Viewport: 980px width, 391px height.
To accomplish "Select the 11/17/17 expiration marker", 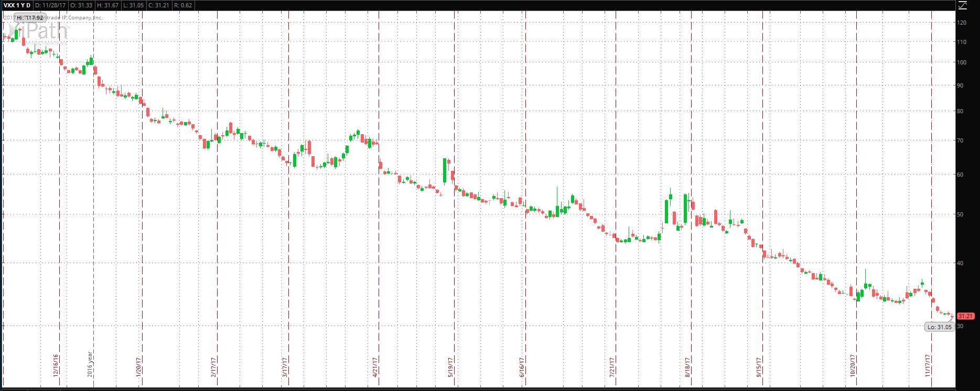I will (928, 365).
